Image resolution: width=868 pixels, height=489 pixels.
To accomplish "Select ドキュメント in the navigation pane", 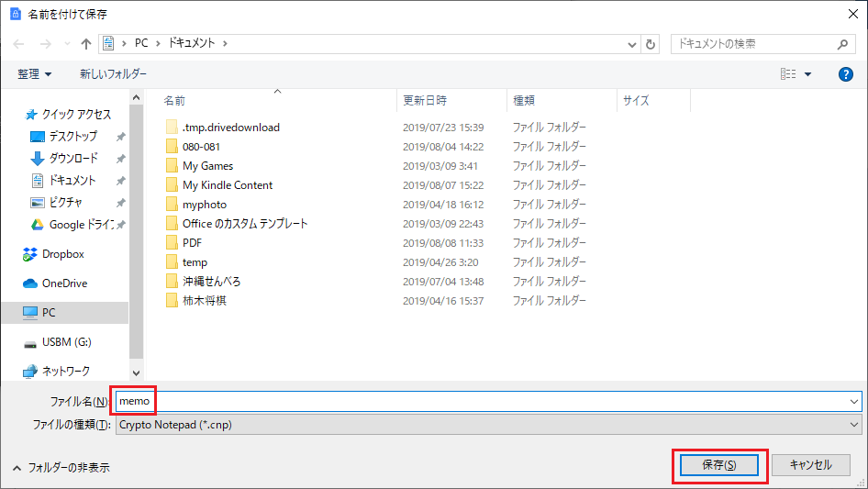I will click(72, 181).
